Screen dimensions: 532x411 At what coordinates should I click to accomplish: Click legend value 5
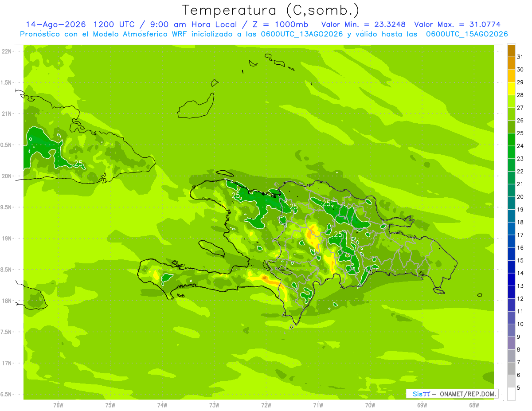click(x=518, y=388)
